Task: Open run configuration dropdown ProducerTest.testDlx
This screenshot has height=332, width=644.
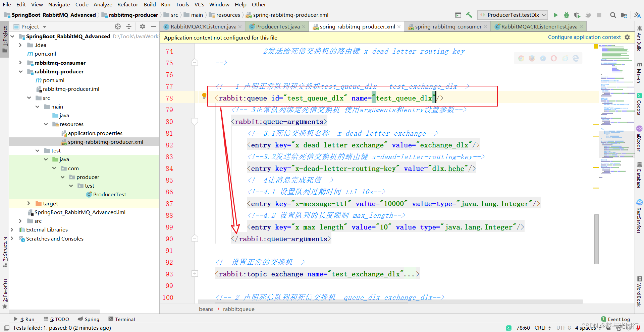Action: [513, 15]
